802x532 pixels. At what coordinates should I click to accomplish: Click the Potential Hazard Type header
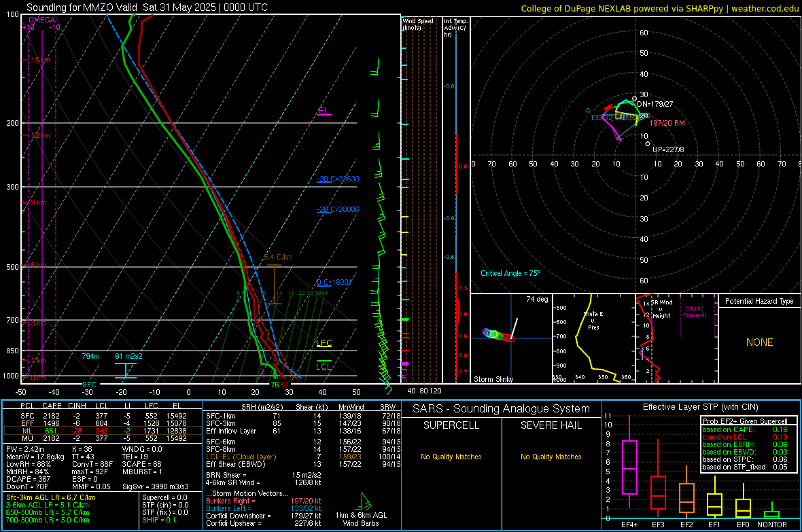[x=759, y=301]
